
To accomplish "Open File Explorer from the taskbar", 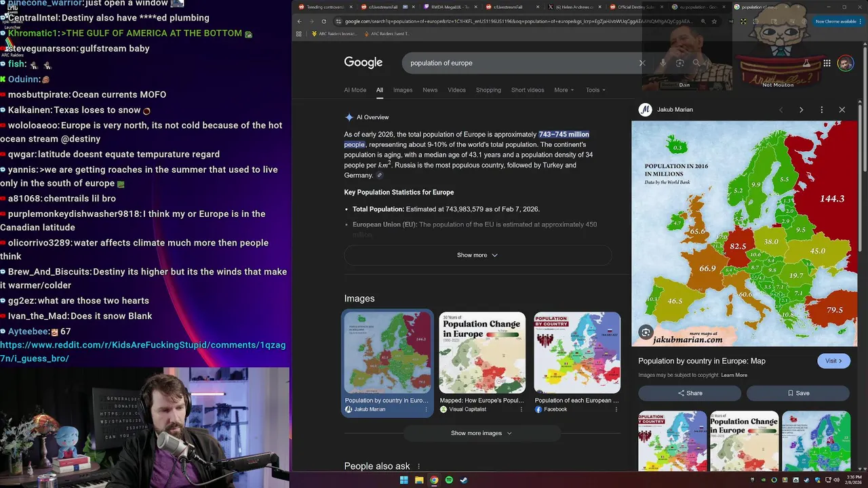I will point(419,480).
